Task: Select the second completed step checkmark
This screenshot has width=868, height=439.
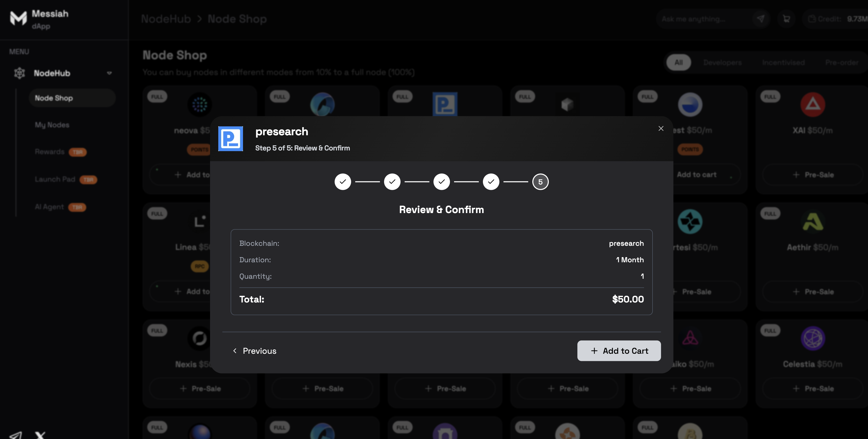Action: [392, 182]
